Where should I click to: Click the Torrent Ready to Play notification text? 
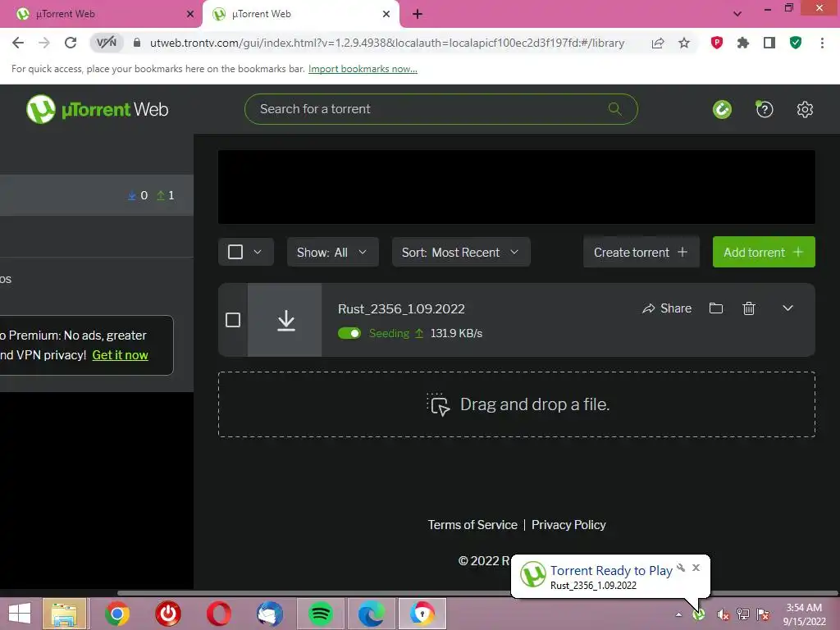click(x=610, y=571)
